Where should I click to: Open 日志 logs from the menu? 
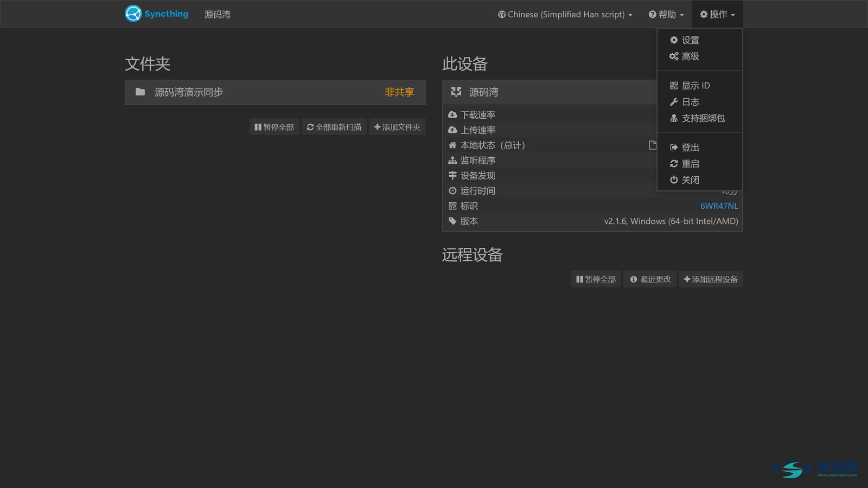[x=699, y=102]
